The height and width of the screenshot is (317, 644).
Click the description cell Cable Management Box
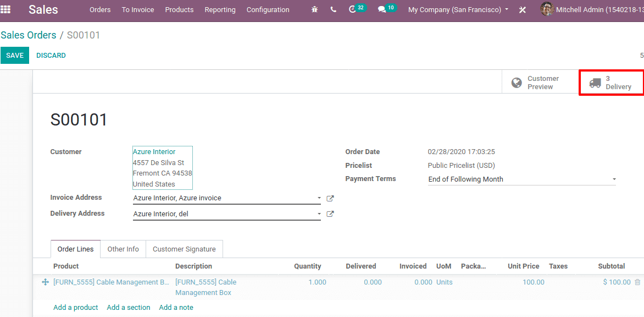pos(206,287)
